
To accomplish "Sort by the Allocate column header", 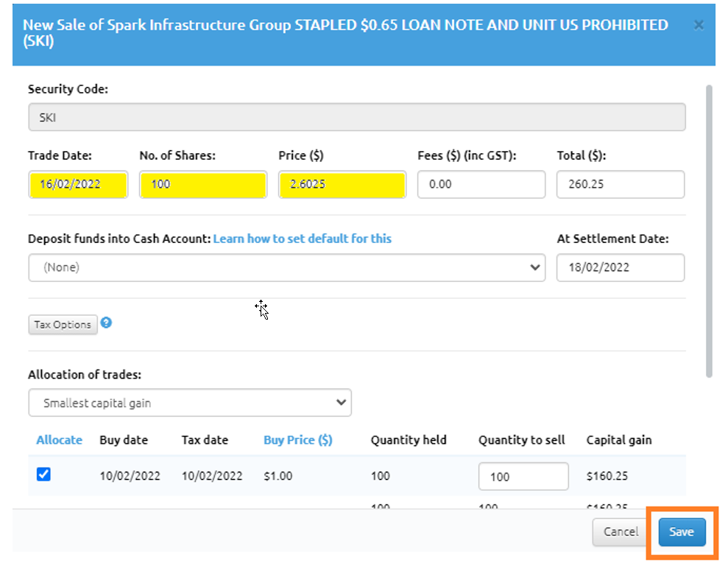I will pos(60,440).
